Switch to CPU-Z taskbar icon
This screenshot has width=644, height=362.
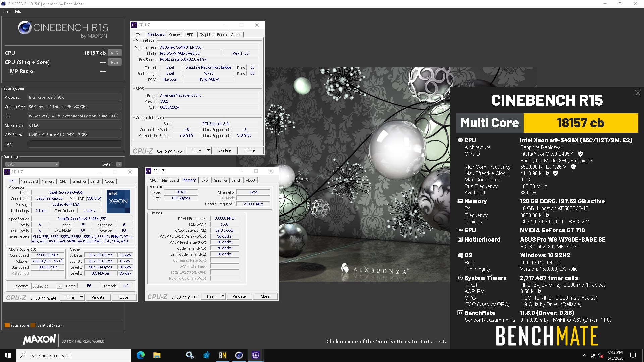tap(255, 355)
